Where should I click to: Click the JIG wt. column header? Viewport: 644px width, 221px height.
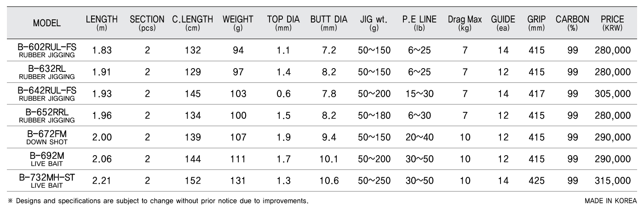tap(374, 23)
